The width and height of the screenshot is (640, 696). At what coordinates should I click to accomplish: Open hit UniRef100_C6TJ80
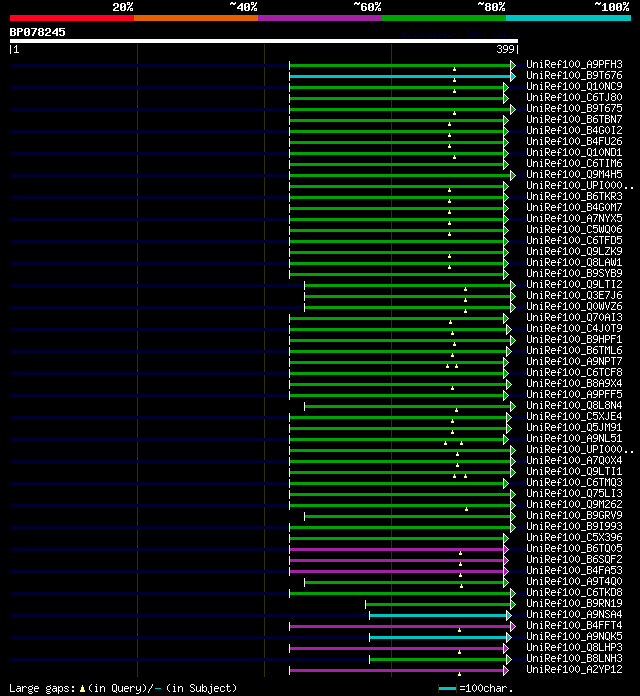pos(574,97)
